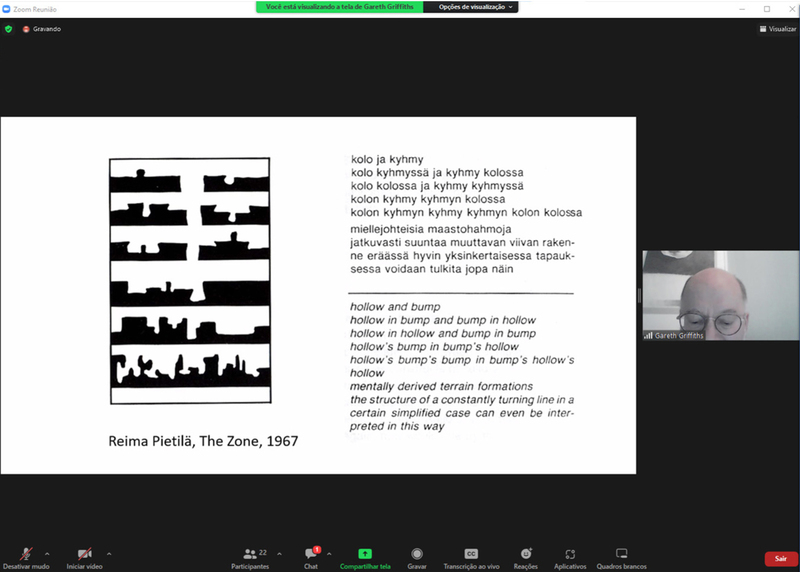Start camera with Iniciar vídeo icon

[x=84, y=554]
